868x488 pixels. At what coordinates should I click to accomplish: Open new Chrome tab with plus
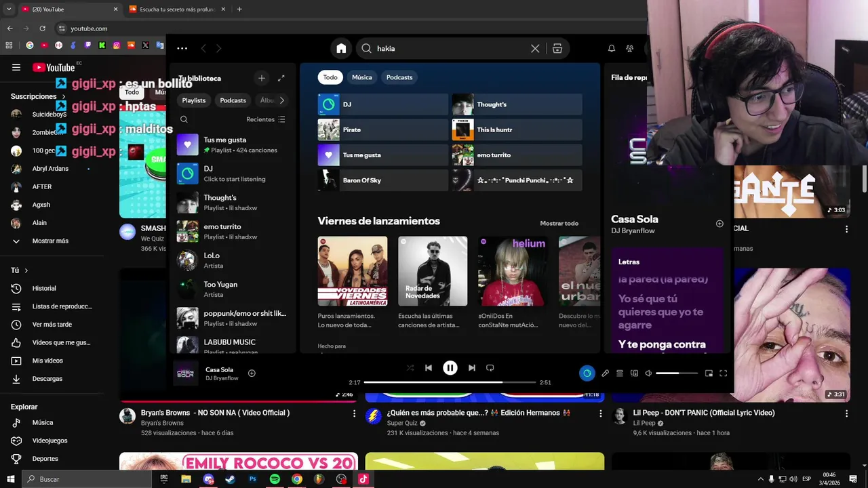[239, 9]
